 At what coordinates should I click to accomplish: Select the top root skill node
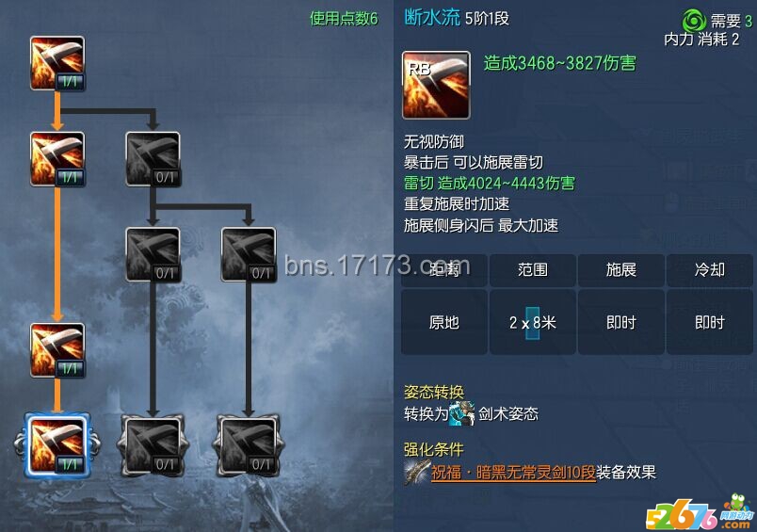pyautogui.click(x=57, y=63)
